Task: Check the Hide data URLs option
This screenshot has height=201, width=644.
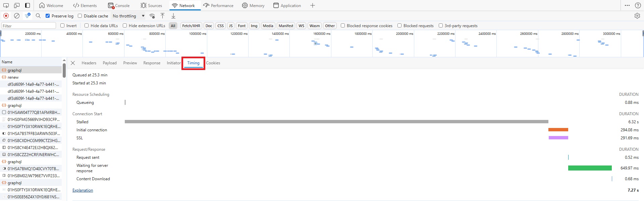Action: (87, 25)
